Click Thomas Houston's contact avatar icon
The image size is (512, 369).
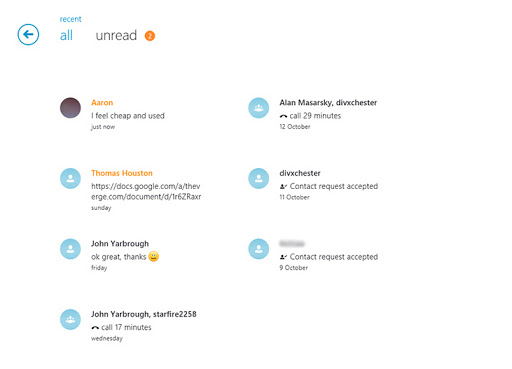(x=70, y=178)
